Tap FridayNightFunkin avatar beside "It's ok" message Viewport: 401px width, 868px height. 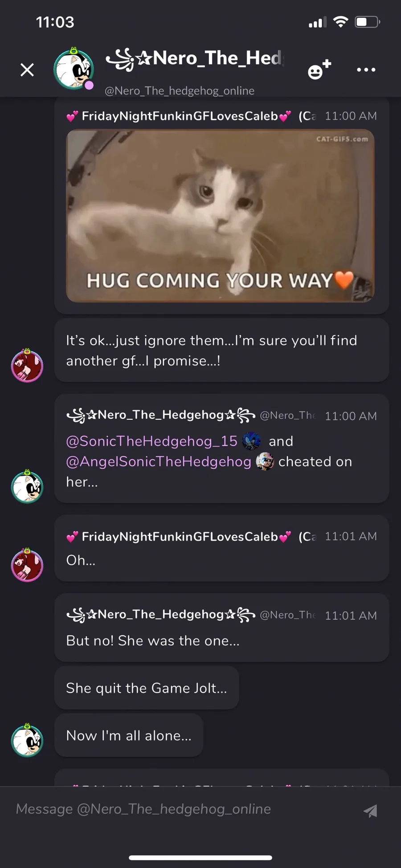[x=27, y=366]
